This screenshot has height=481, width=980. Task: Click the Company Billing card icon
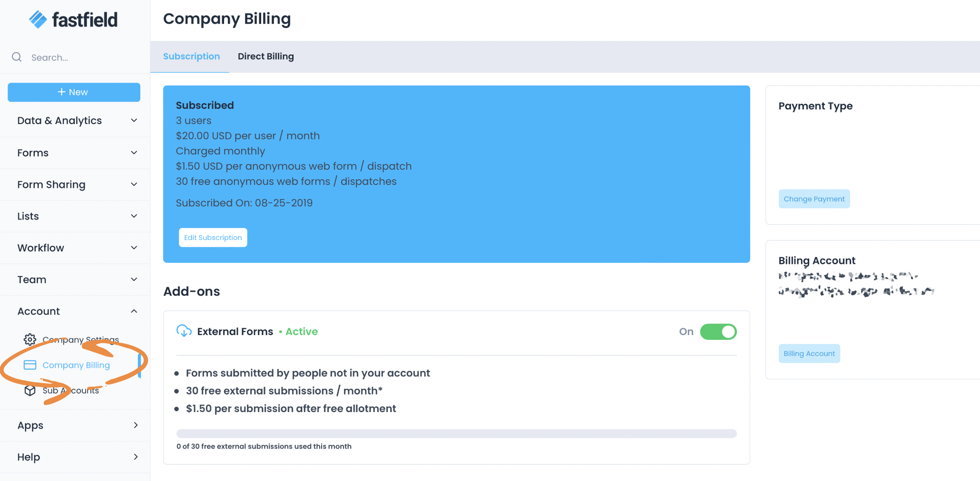point(29,365)
